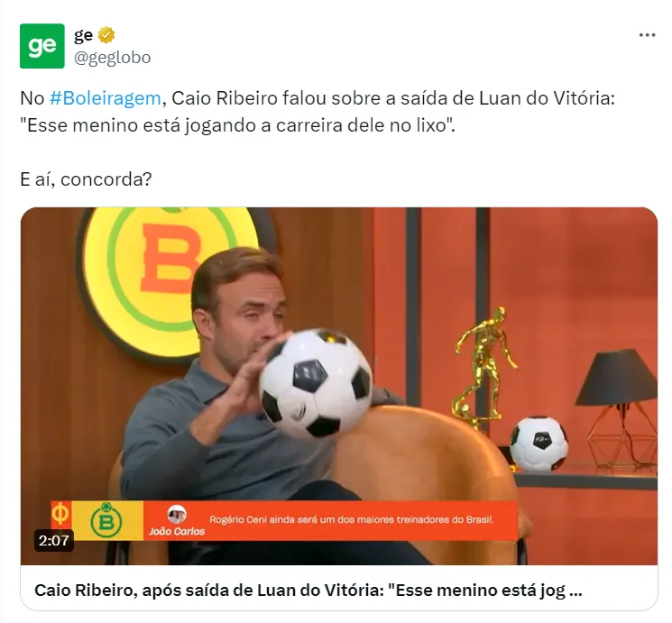
Task: Click the tweet text quote about carreira
Action: click(237, 125)
